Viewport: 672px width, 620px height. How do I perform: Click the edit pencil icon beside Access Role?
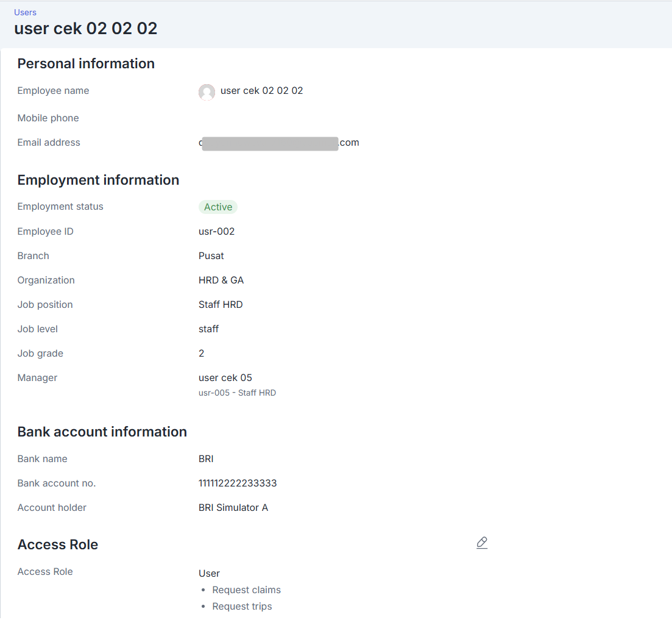click(482, 543)
